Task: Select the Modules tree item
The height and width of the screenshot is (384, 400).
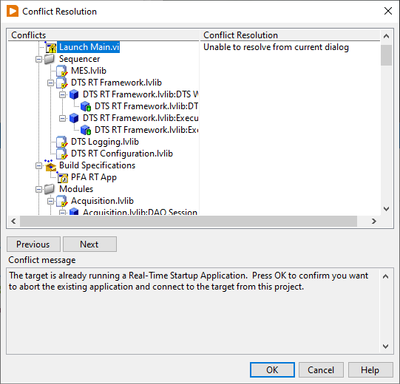Action: 76,189
